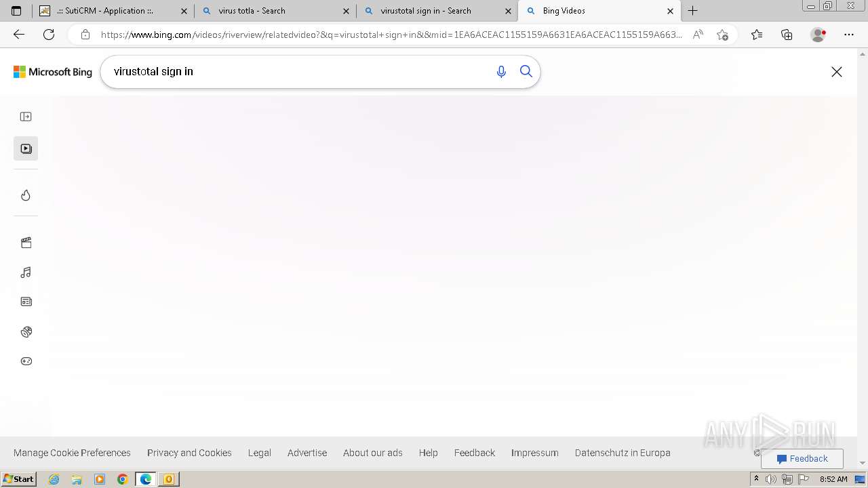Open the Collections icon
This screenshot has width=868, height=488.
click(787, 35)
